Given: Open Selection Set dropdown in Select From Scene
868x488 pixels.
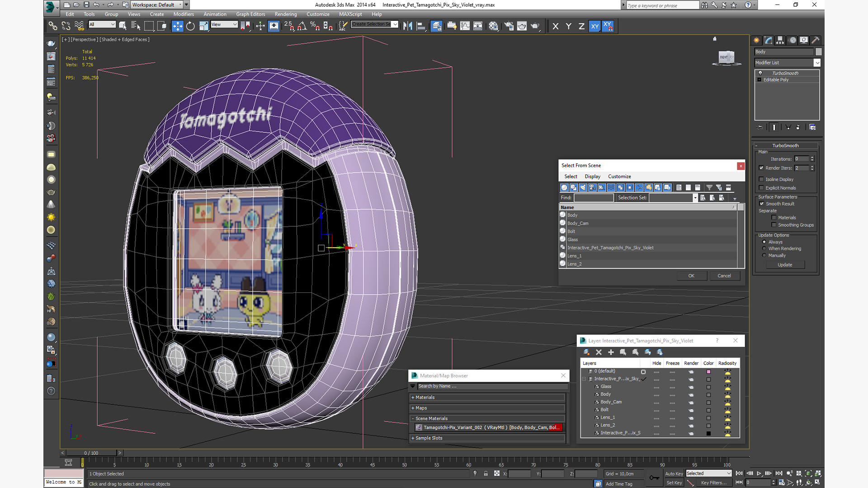Looking at the screenshot, I should pos(695,198).
